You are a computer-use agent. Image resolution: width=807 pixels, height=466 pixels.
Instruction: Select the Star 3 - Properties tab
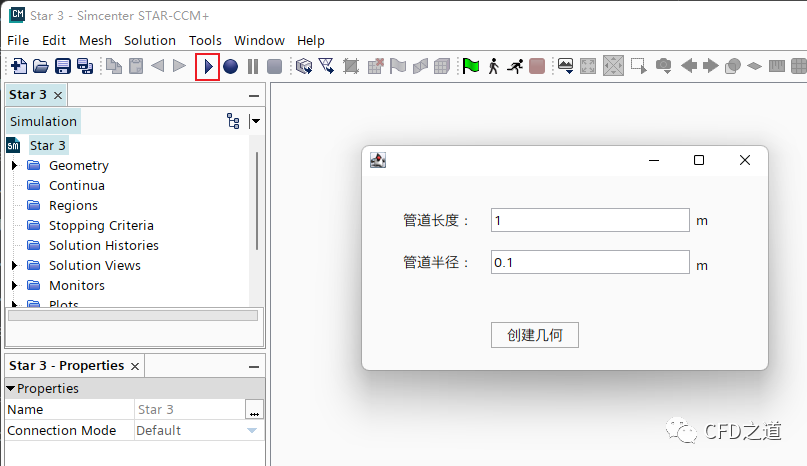tap(66, 366)
